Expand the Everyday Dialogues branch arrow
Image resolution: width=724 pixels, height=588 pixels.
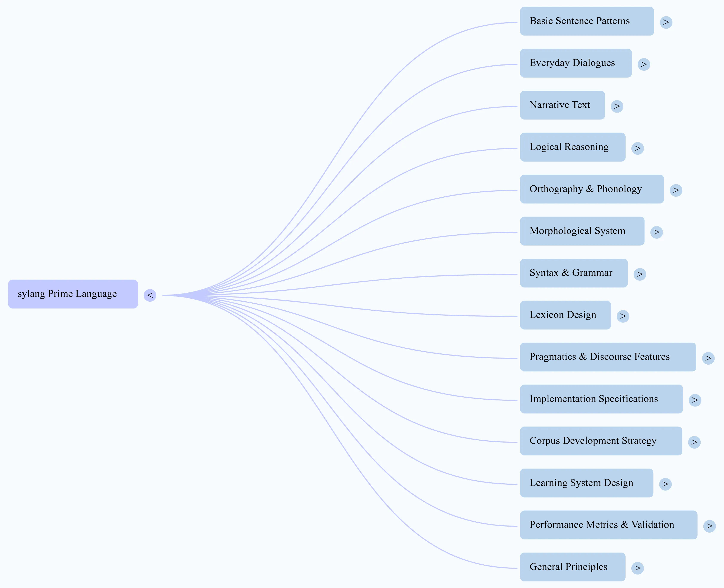point(643,64)
